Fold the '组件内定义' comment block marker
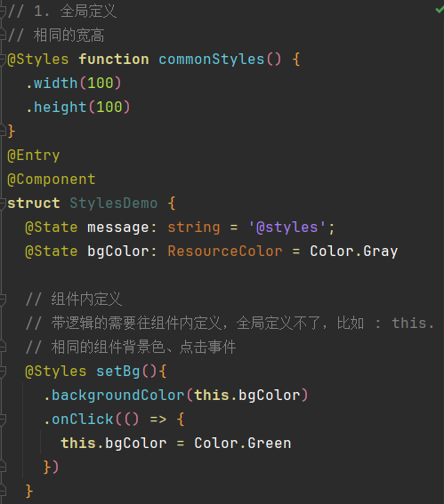Screen dimensions: 444x504 [x=3, y=300]
